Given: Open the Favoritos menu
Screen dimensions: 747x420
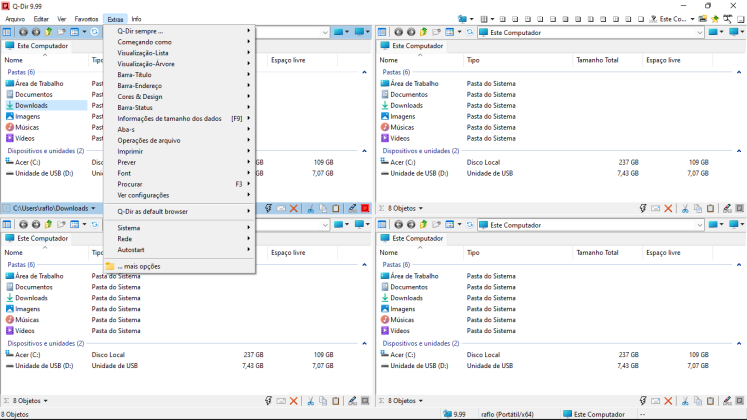Looking at the screenshot, I should (86, 19).
